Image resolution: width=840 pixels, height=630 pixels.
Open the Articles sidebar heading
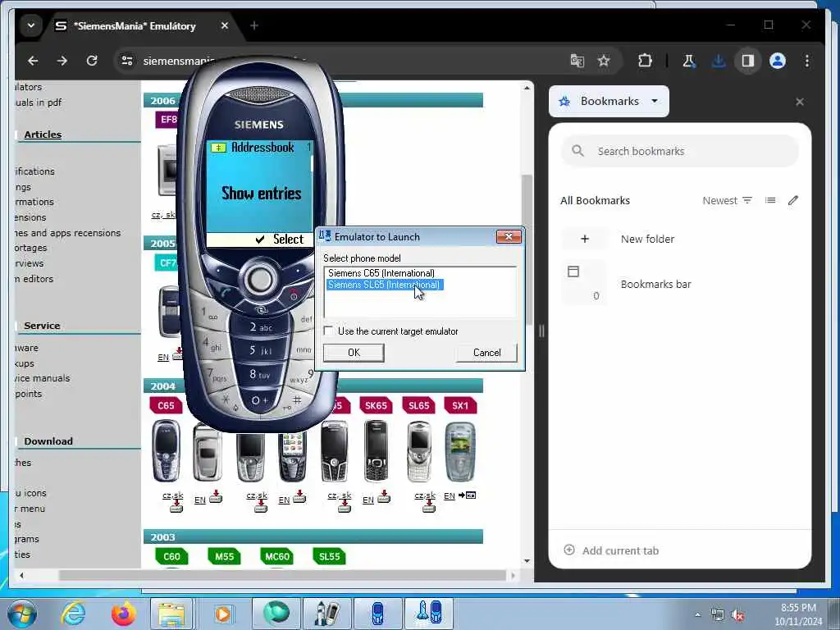43,135
